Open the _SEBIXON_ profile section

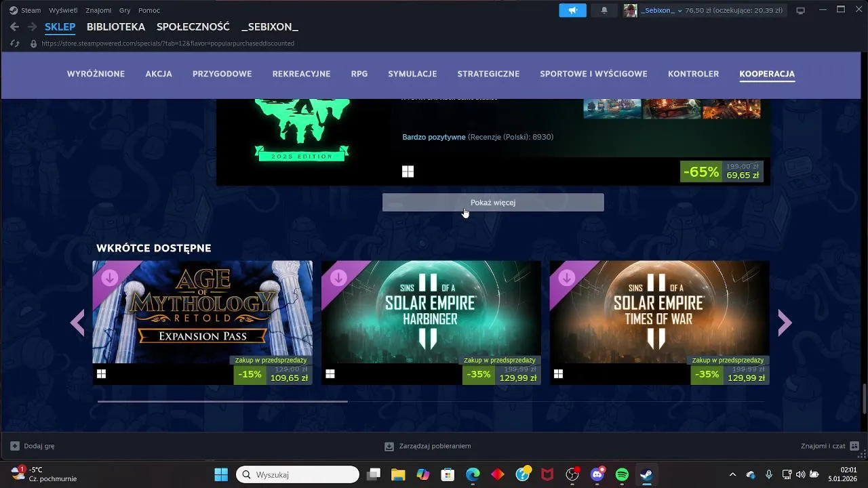pyautogui.click(x=270, y=27)
